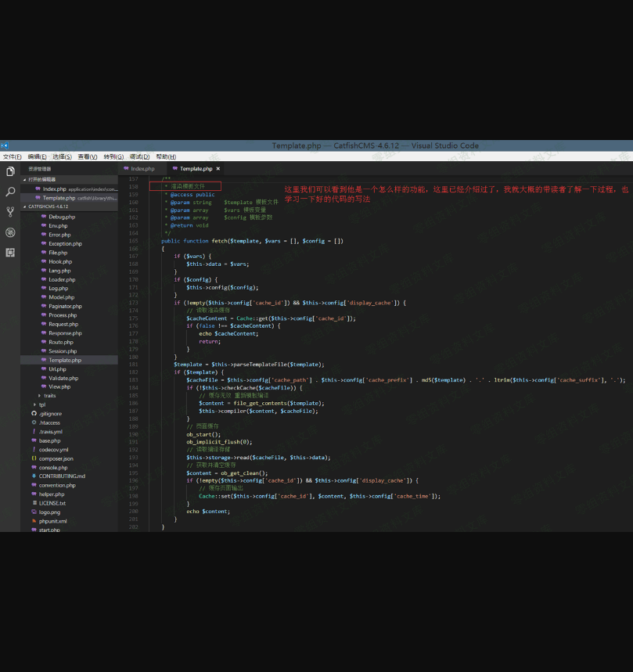Open .gitignore file in explorer

click(51, 414)
